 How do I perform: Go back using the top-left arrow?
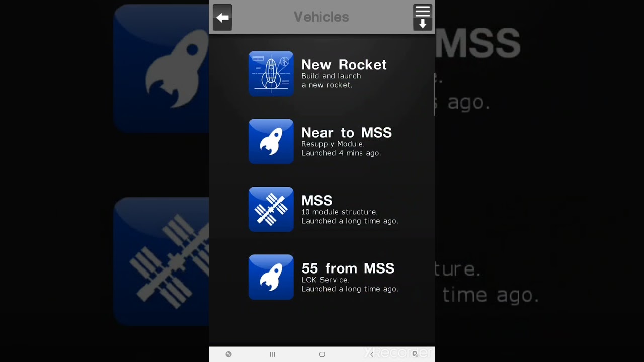click(x=222, y=18)
